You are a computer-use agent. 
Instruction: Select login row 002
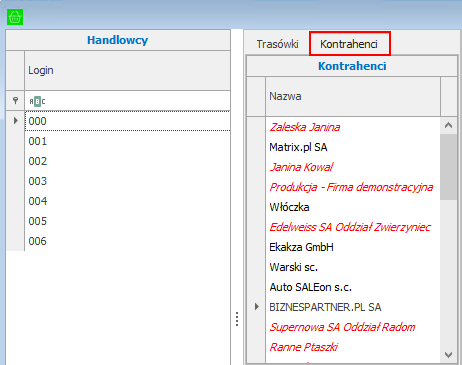[128, 161]
